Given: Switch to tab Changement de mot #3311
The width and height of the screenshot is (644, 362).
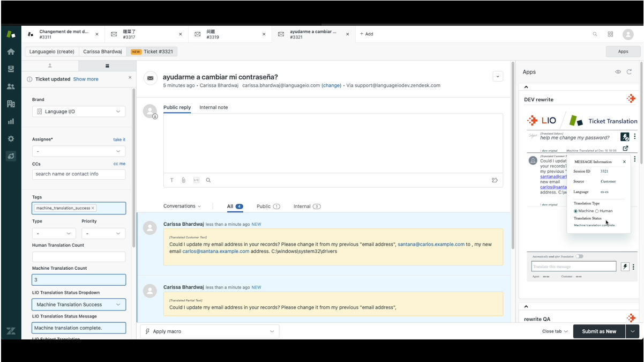Looking at the screenshot, I should coord(63,34).
